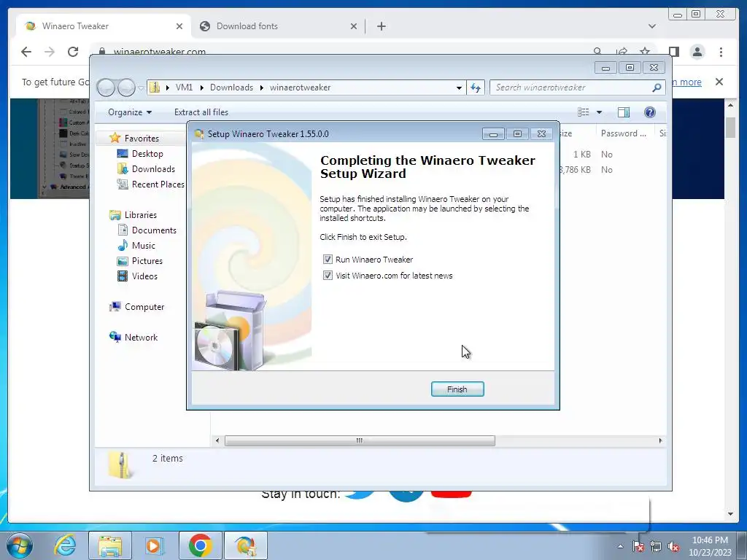Show hidden tray icons arrow

coord(620,546)
